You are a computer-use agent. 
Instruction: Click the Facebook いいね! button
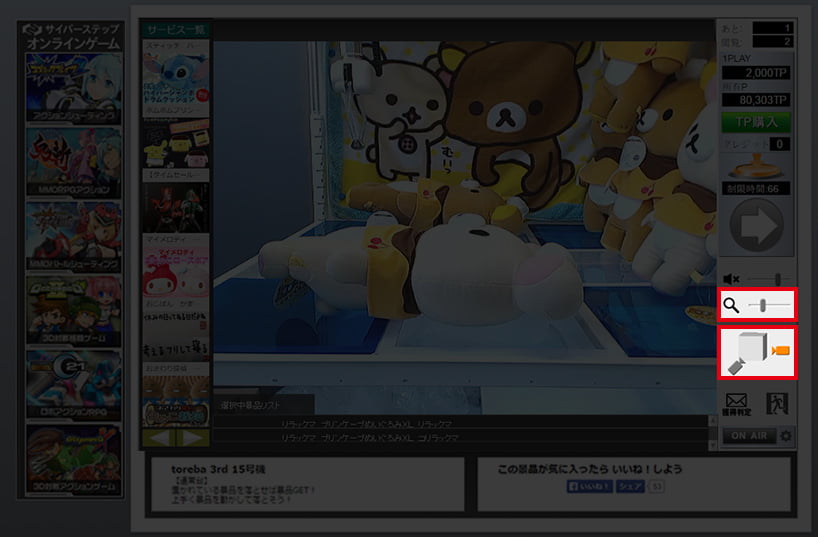click(589, 486)
